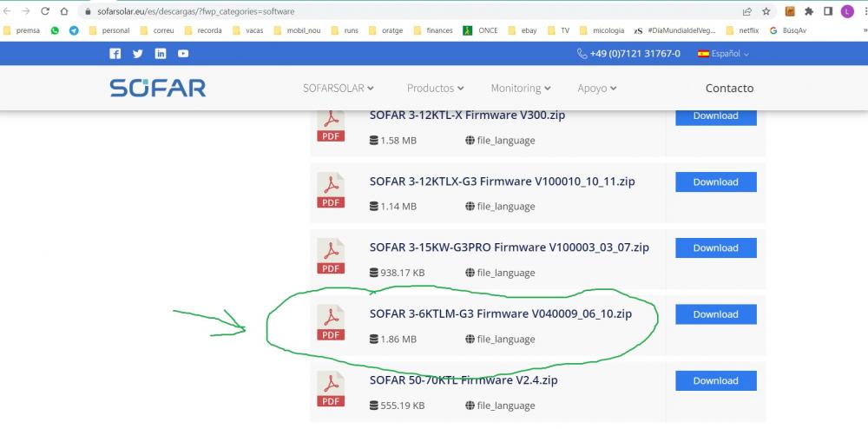Click title SOFAR 3-6KTLM-G3 Firmware V040009_06_10.zip
Screen dimensions: 868x429
(501, 313)
